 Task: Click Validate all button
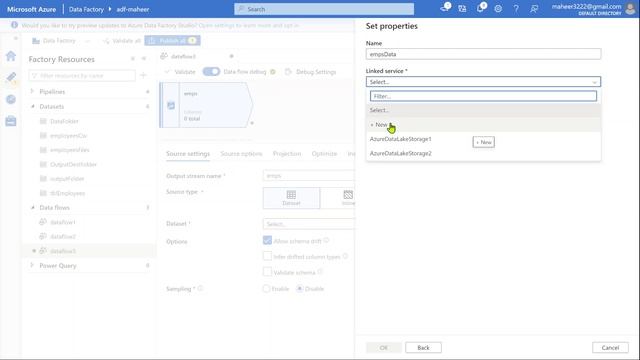coord(122,40)
